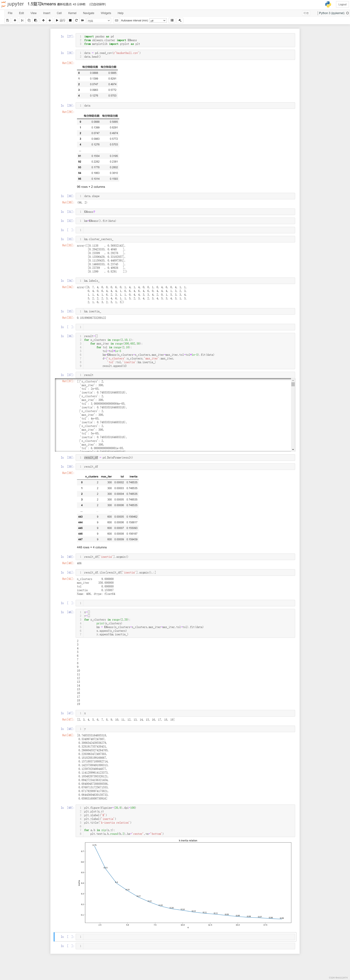This screenshot has height=980, width=350.
Task: Click the notebook title 1.5复习kmeans
Action: click(x=41, y=4)
